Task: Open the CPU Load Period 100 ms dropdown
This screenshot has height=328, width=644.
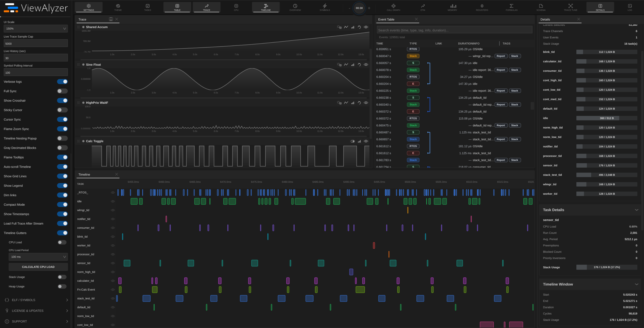Action: click(38, 257)
